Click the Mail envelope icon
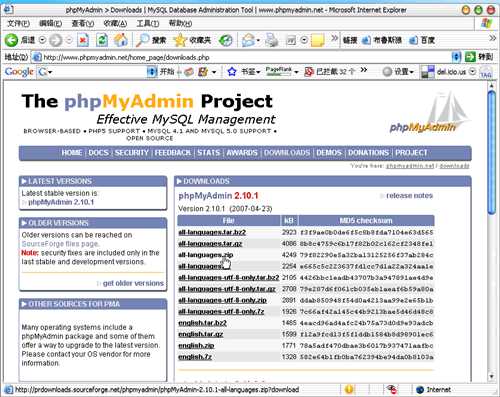The width and height of the screenshot is (500, 397). (x=248, y=40)
